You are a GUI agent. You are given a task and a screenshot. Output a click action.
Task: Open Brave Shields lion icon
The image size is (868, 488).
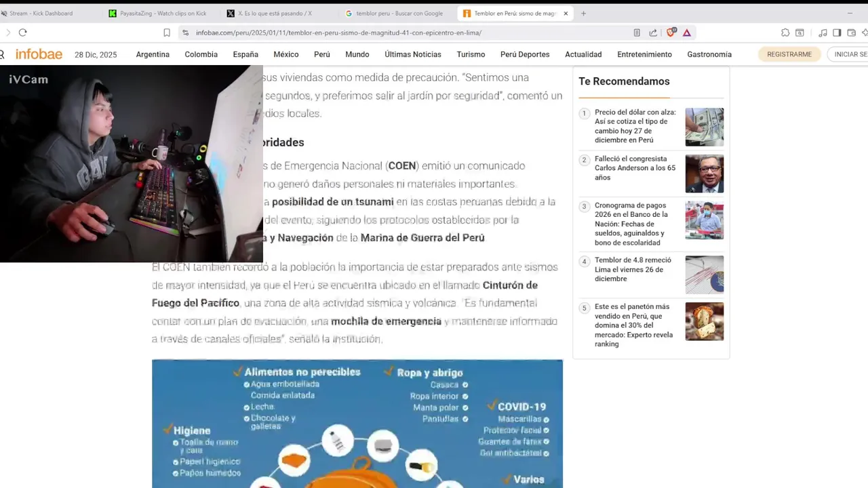pos(671,33)
